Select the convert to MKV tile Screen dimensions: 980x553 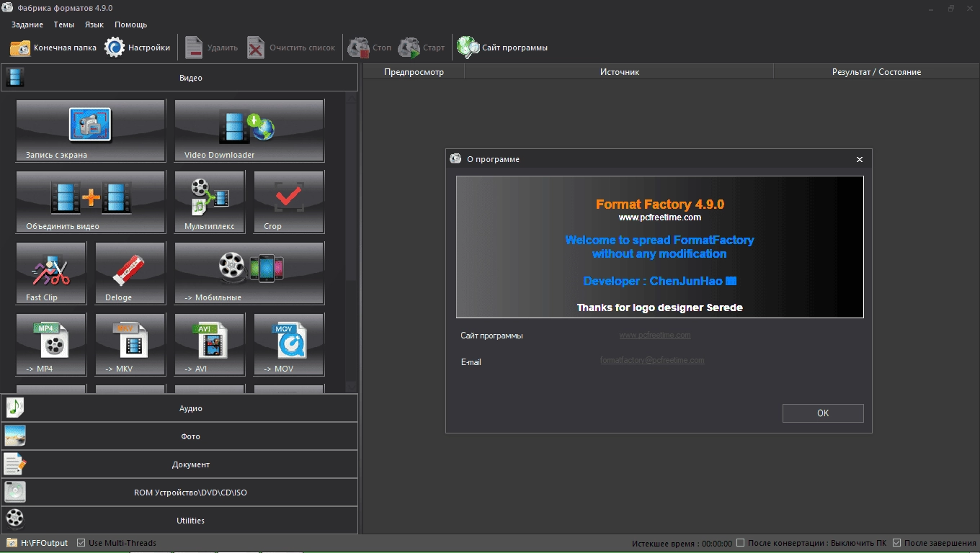pos(130,344)
